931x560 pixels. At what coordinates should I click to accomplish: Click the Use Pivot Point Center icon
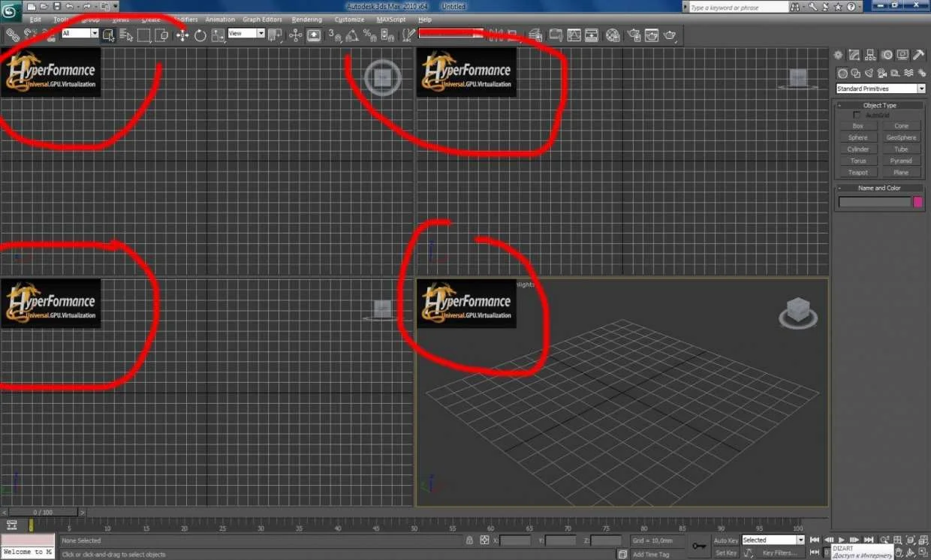click(x=276, y=35)
